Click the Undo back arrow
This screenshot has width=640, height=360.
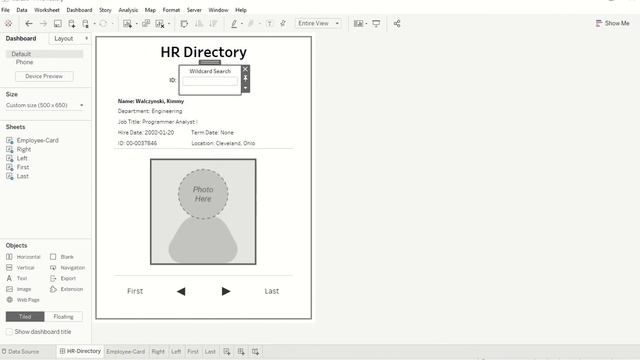point(29,24)
